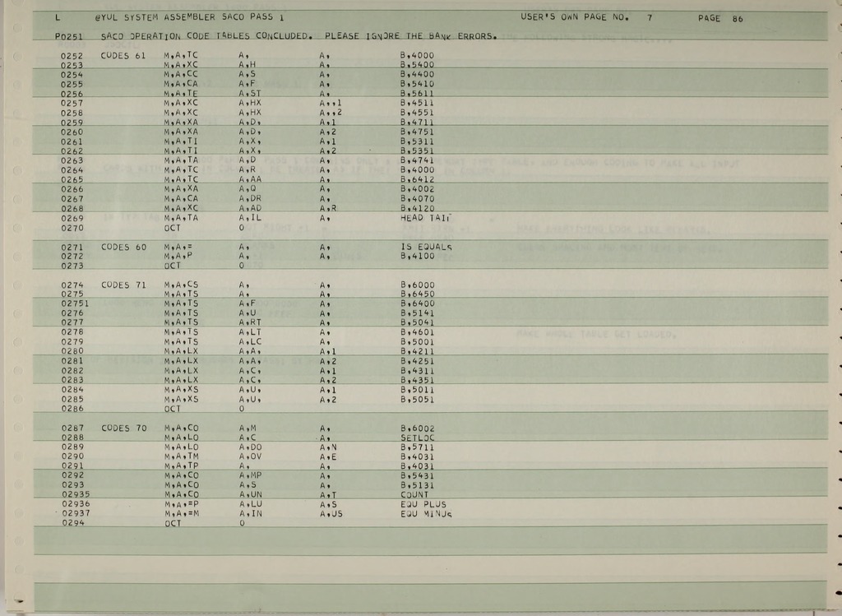The image size is (842, 616).
Task: Select the 'IS EQUALS' entry on line 0271
Action: (x=426, y=247)
